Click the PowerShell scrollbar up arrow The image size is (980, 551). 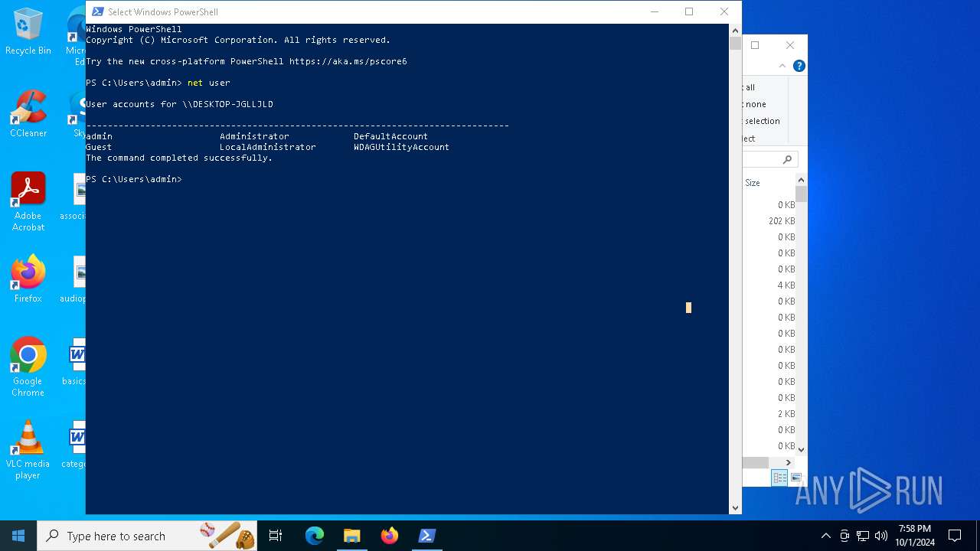(x=735, y=30)
